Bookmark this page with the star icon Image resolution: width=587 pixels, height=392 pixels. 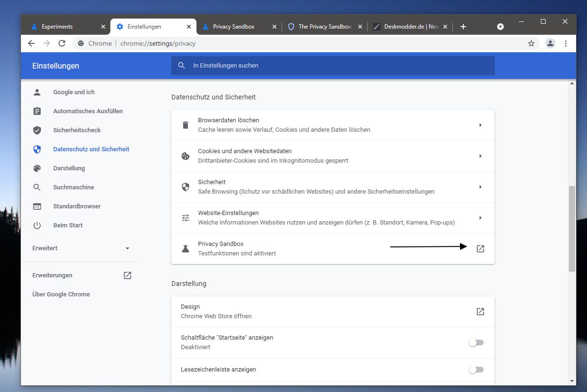pos(531,43)
